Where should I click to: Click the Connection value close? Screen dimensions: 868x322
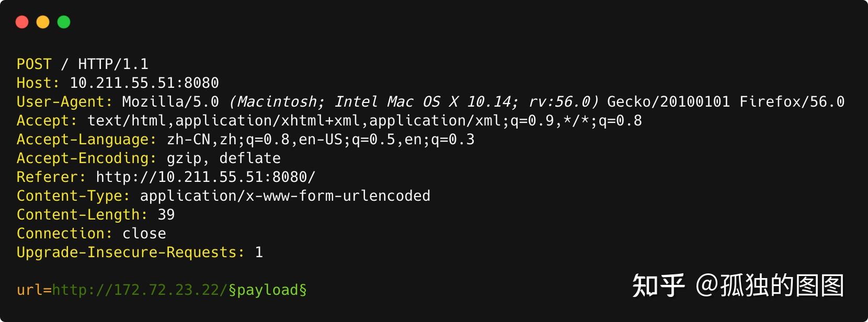point(144,234)
